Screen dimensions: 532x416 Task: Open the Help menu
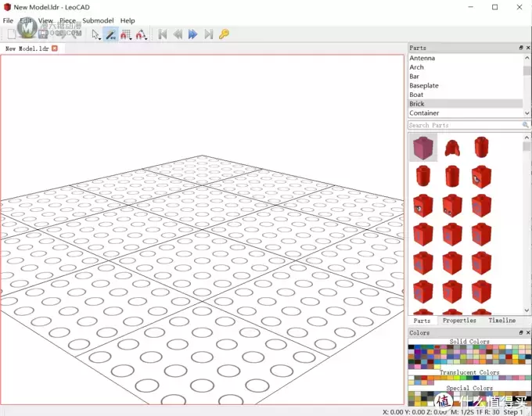click(128, 20)
